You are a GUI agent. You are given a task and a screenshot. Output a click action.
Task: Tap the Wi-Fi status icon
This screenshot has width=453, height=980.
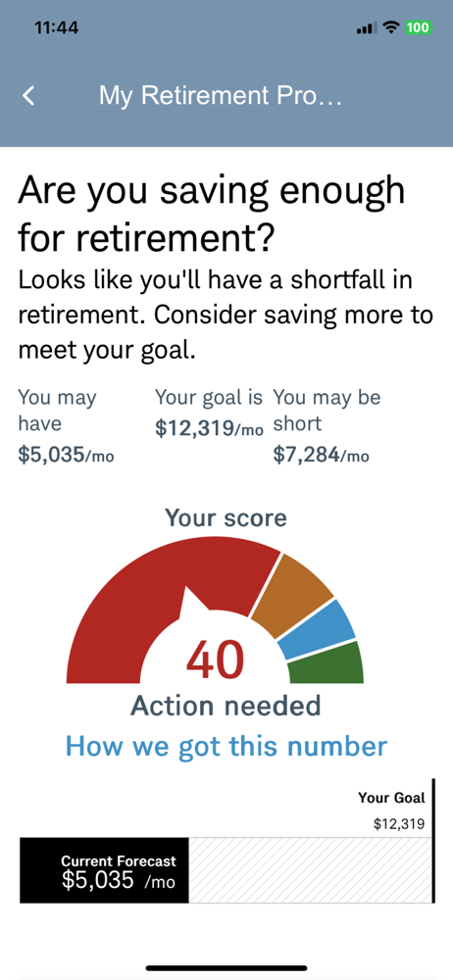pos(391,27)
